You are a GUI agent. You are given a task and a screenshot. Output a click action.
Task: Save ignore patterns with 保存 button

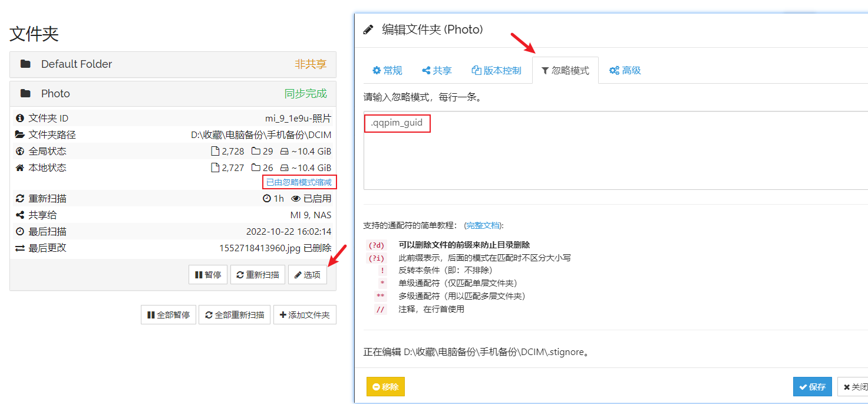(812, 387)
